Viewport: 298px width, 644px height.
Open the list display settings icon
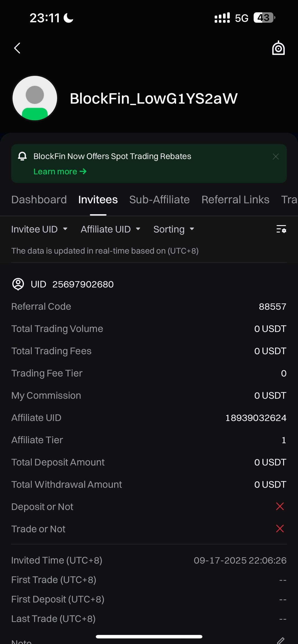pos(281,229)
